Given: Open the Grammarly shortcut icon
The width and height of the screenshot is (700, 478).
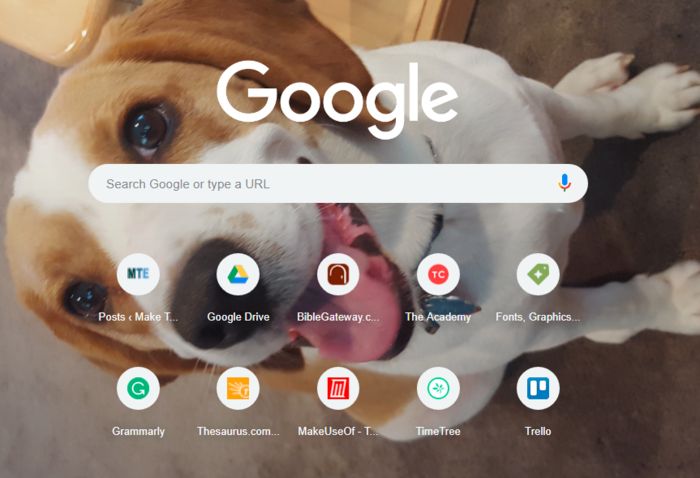Looking at the screenshot, I should (x=138, y=388).
